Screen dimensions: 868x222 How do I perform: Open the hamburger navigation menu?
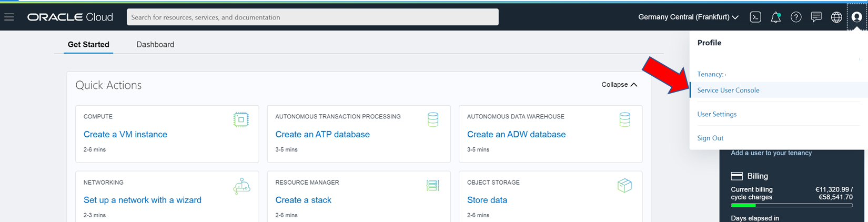pyautogui.click(x=9, y=17)
